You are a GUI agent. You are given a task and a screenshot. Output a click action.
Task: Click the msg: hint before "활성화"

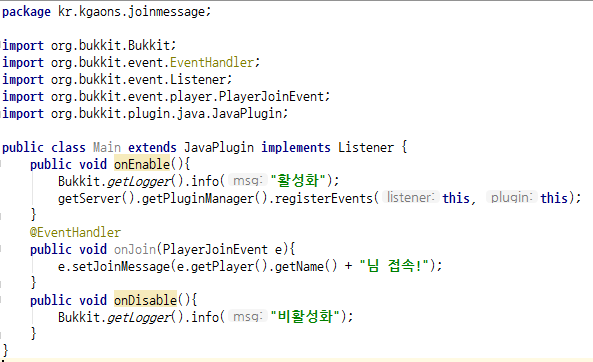click(248, 181)
